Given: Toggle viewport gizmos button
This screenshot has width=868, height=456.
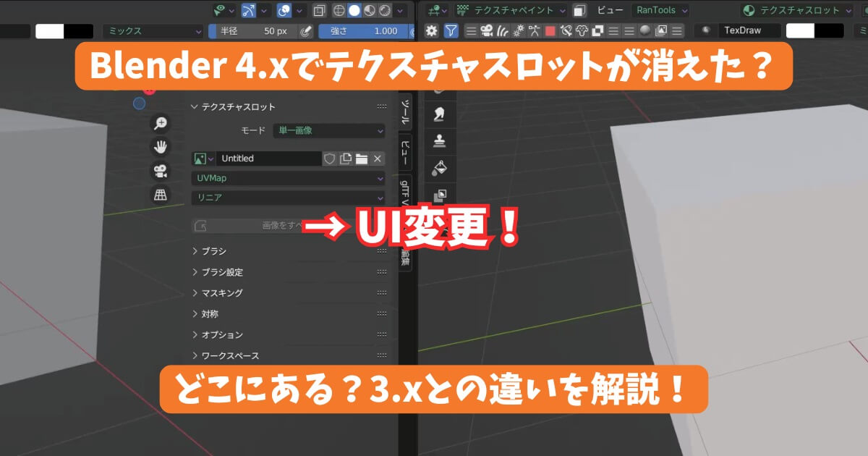Looking at the screenshot, I should (x=247, y=10).
